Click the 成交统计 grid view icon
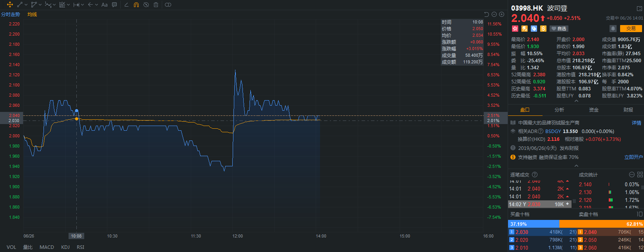 pyautogui.click(x=640, y=175)
